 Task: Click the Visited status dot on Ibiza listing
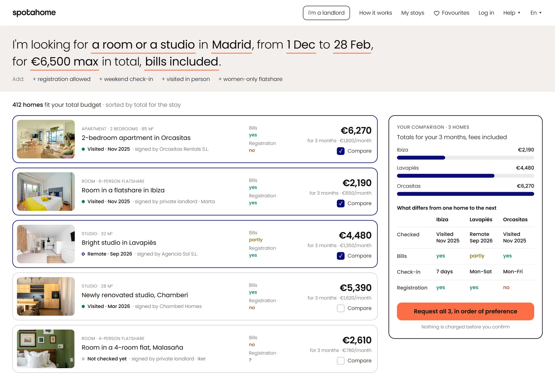point(83,202)
